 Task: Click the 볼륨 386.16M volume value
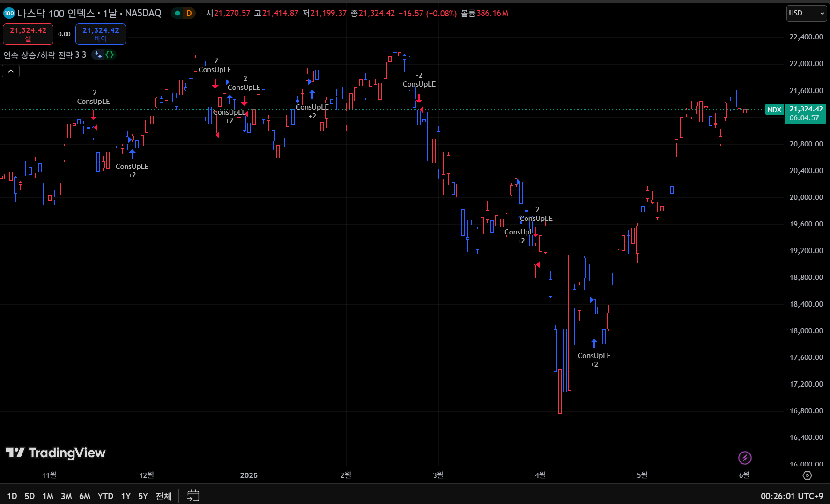tap(484, 13)
